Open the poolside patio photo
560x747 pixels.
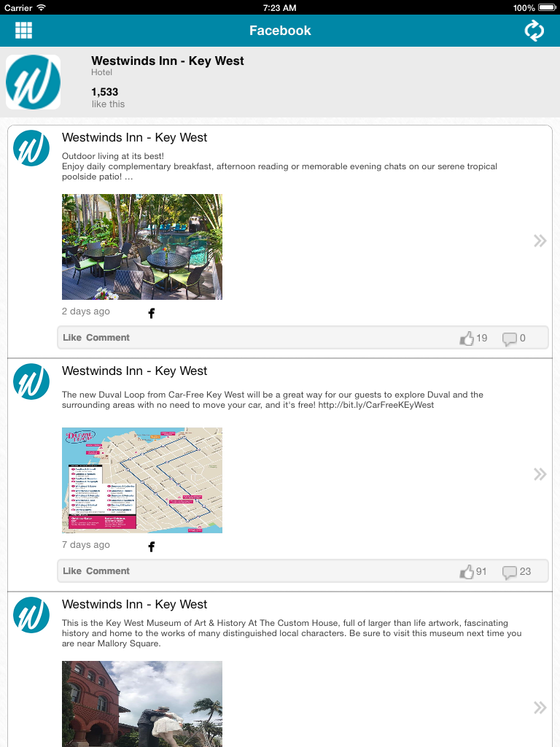[142, 247]
